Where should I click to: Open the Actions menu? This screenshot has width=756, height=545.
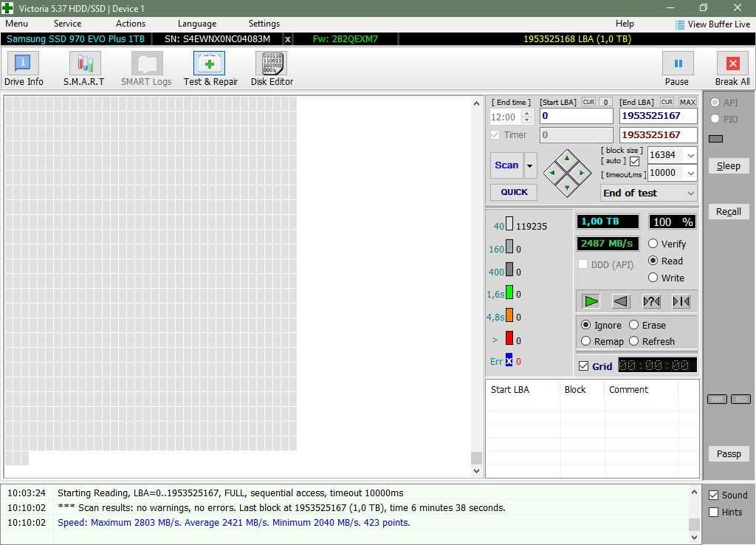click(130, 24)
